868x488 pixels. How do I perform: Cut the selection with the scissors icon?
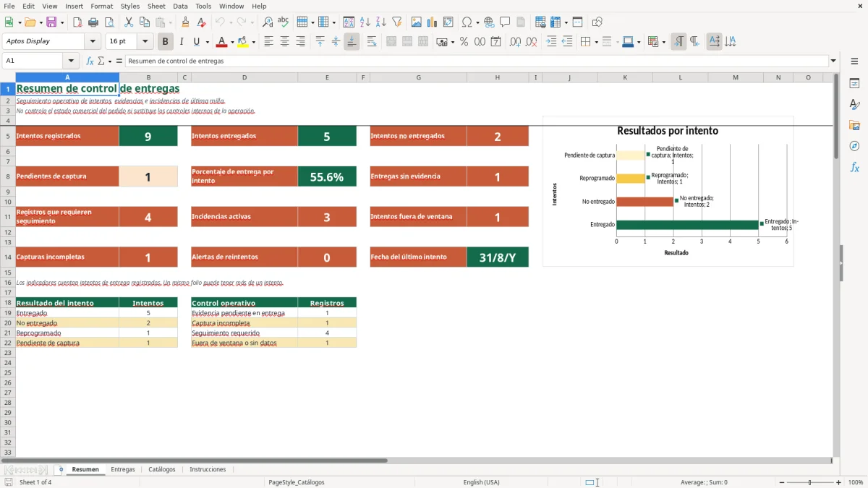pyautogui.click(x=129, y=22)
